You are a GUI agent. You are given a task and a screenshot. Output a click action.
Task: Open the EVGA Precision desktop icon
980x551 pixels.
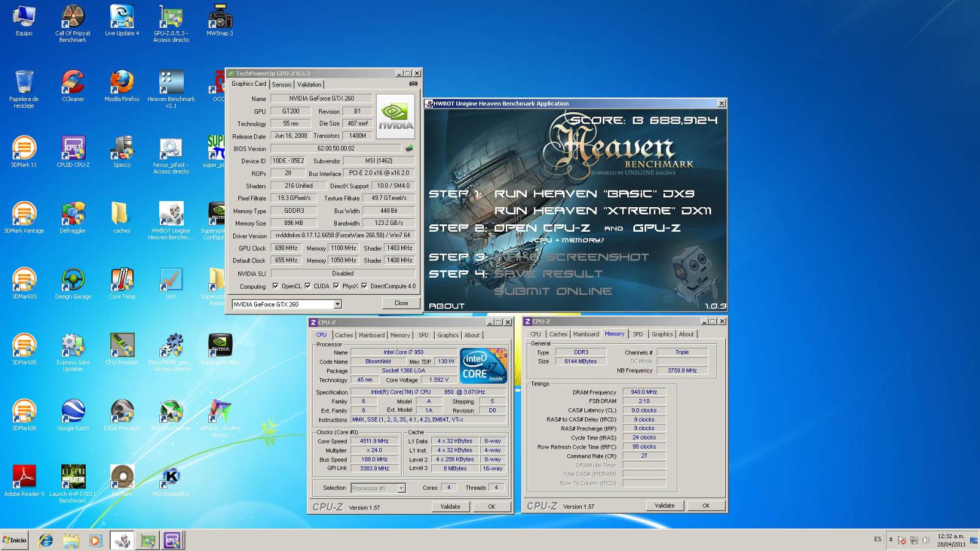coord(122,415)
